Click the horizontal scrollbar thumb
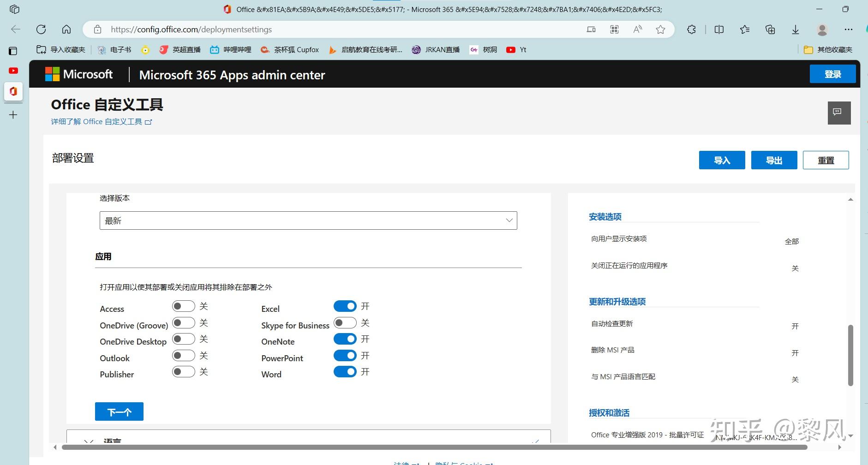The image size is (868, 465). point(435,447)
